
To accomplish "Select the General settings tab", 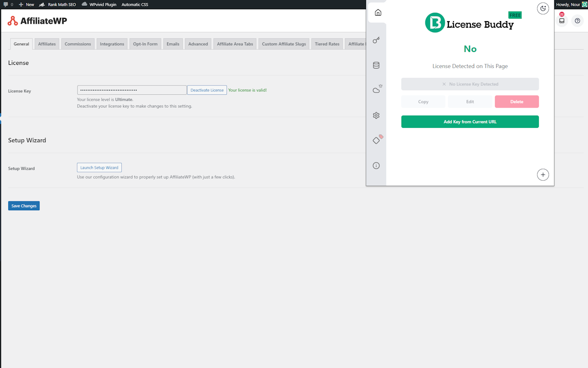I will [x=22, y=44].
